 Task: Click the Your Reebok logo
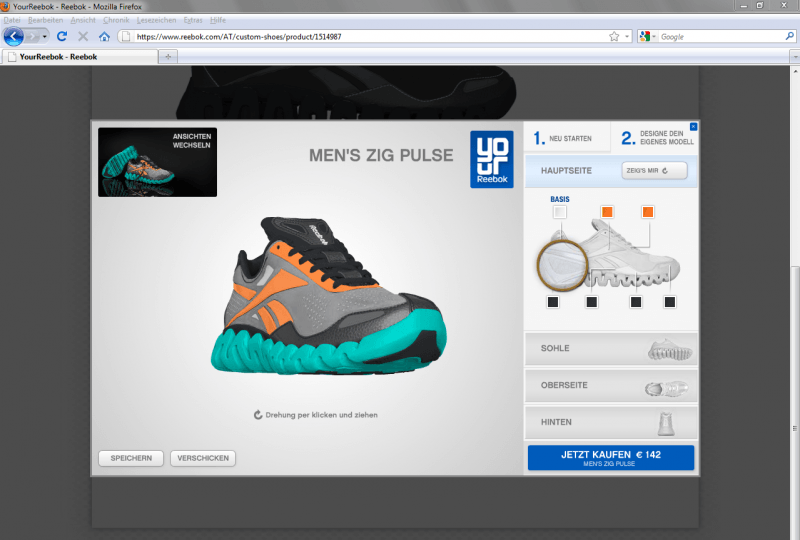(492, 159)
